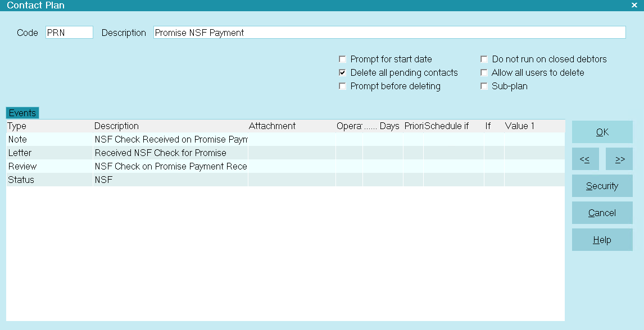Click the Cancel button
The width and height of the screenshot is (644, 330).
(602, 213)
